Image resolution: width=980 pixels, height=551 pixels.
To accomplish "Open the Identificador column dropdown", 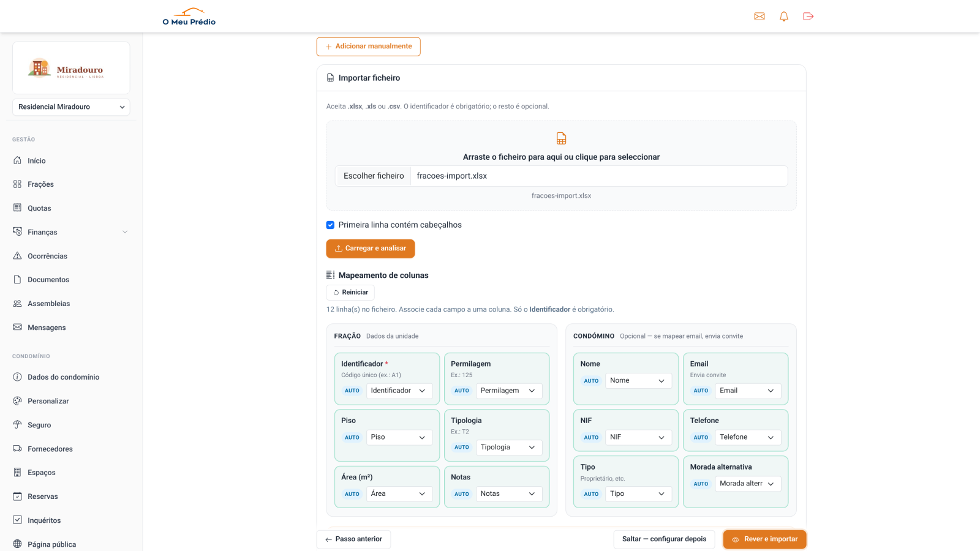I will (399, 391).
